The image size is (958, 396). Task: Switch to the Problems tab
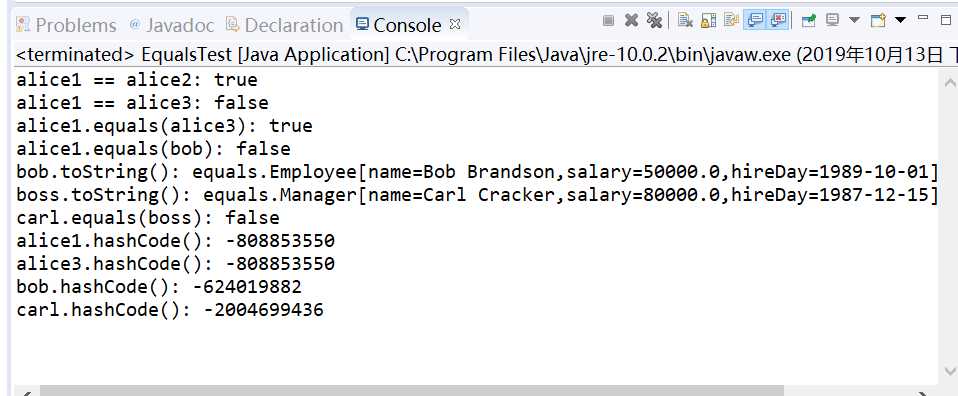pyautogui.click(x=66, y=25)
